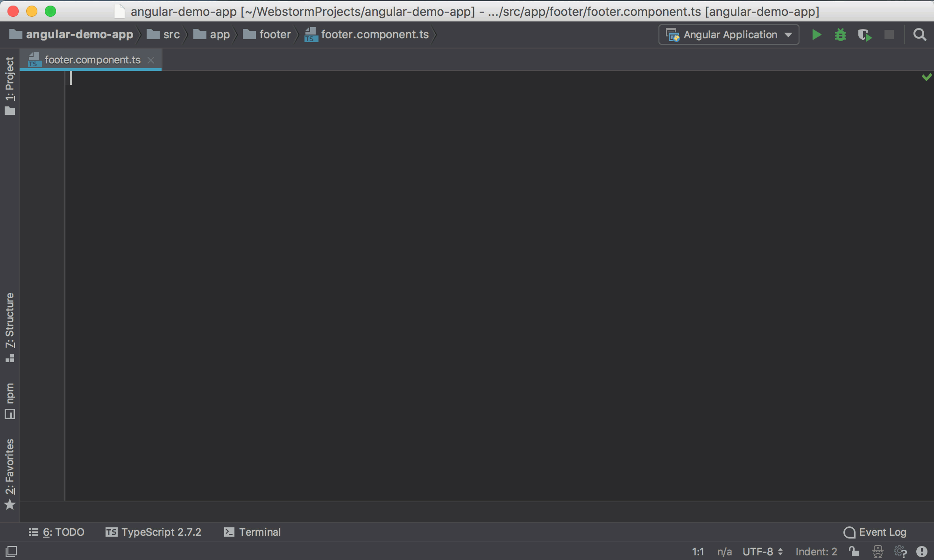Close the footer.component.ts editor tab
934x560 pixels.
click(151, 60)
